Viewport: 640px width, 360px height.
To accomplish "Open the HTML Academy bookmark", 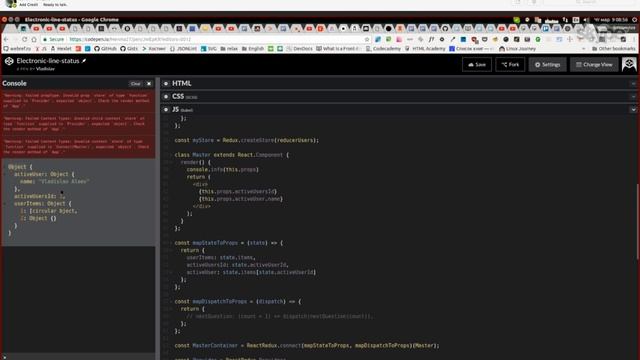I will point(425,49).
